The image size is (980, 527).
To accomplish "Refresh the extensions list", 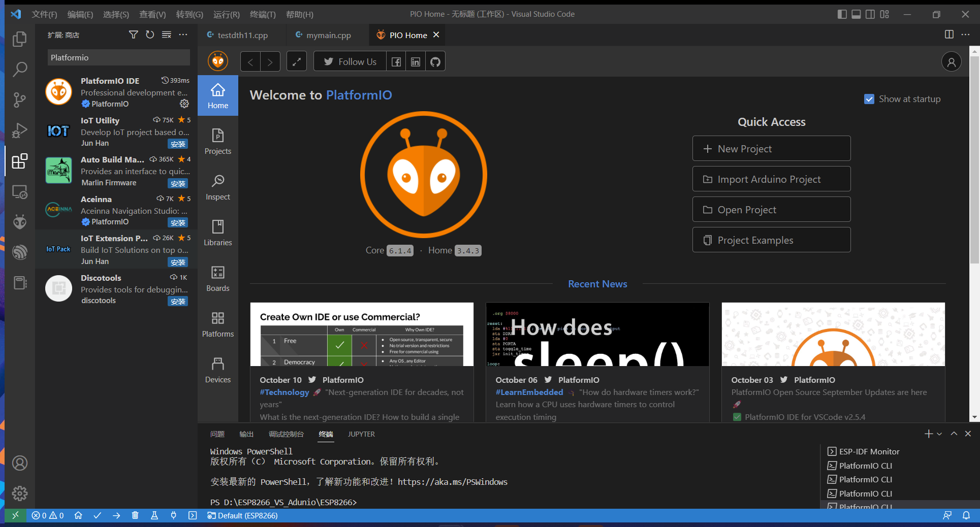I will (x=150, y=35).
